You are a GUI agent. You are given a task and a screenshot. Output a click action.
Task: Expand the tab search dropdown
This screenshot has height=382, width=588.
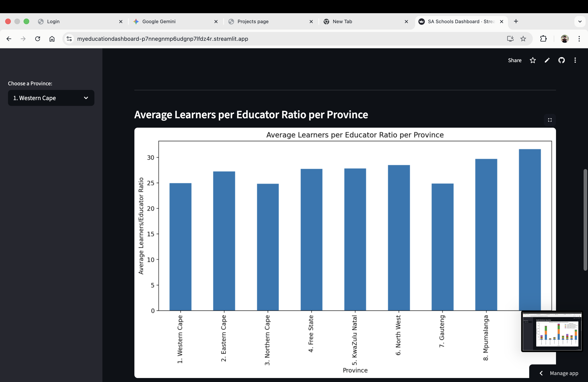tap(580, 21)
